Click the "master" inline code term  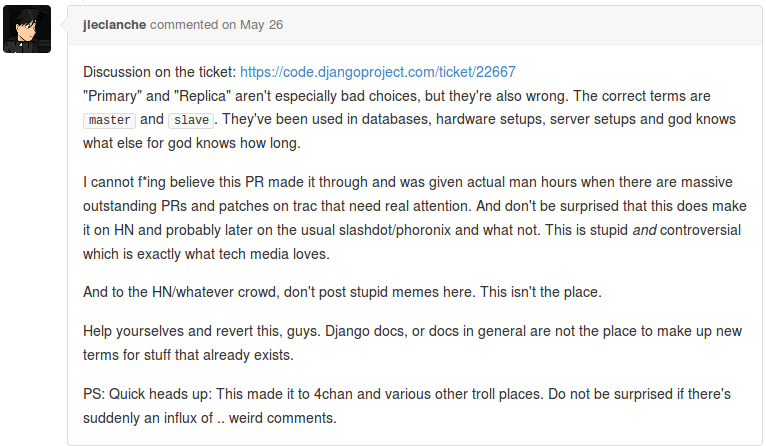tap(109, 120)
